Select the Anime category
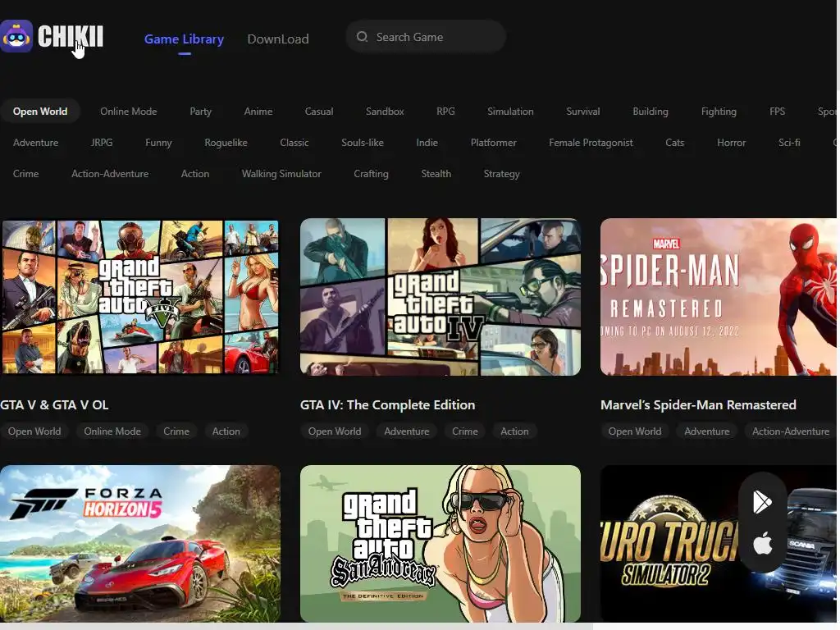840x630 pixels. point(258,112)
